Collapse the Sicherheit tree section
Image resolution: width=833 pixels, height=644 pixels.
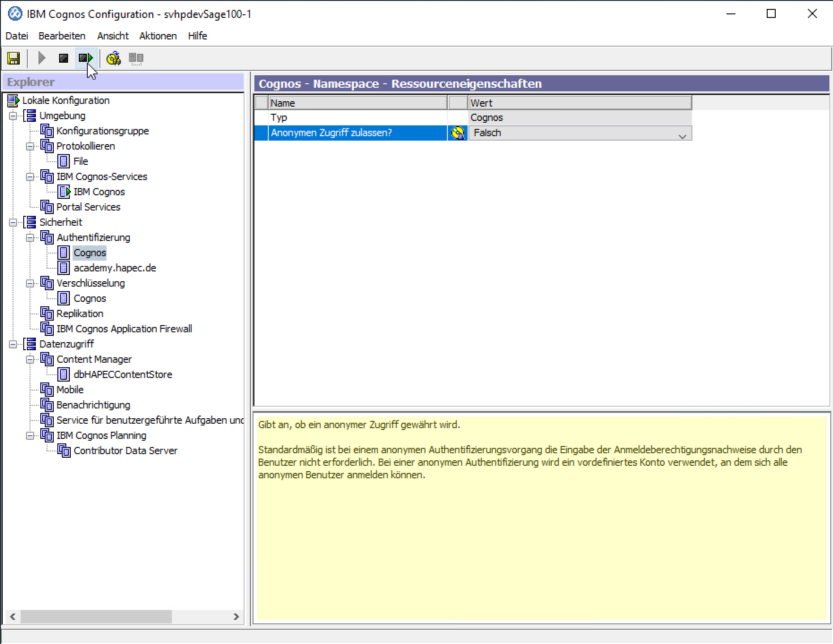pos(13,223)
